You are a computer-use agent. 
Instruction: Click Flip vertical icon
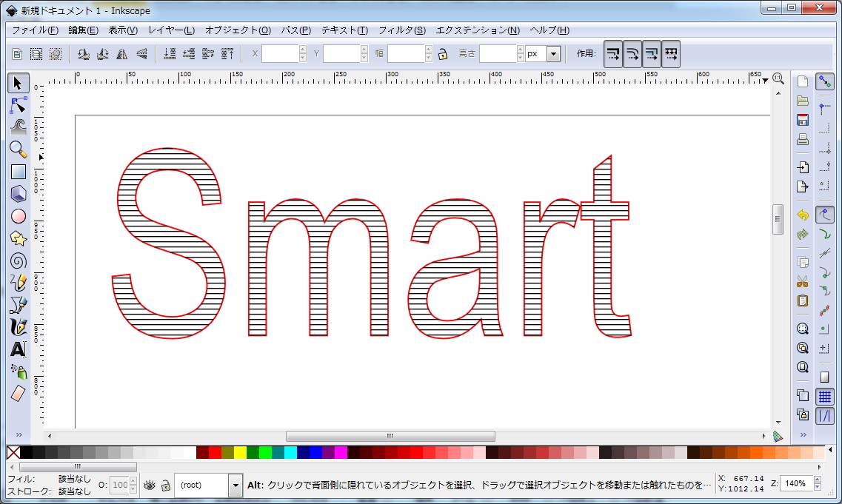point(141,54)
